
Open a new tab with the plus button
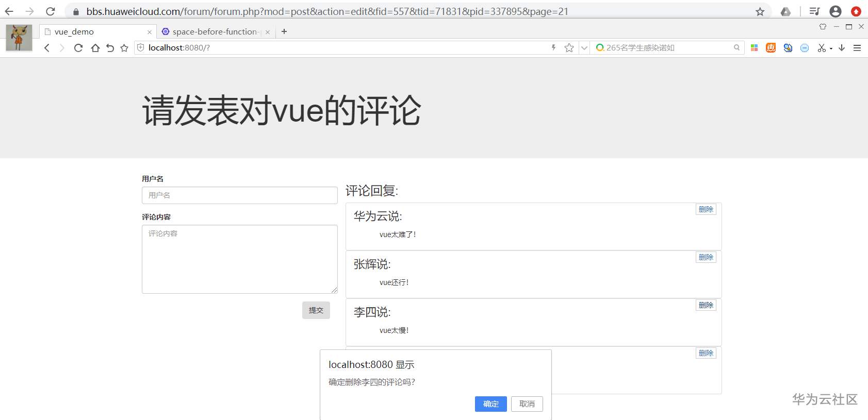(x=284, y=31)
